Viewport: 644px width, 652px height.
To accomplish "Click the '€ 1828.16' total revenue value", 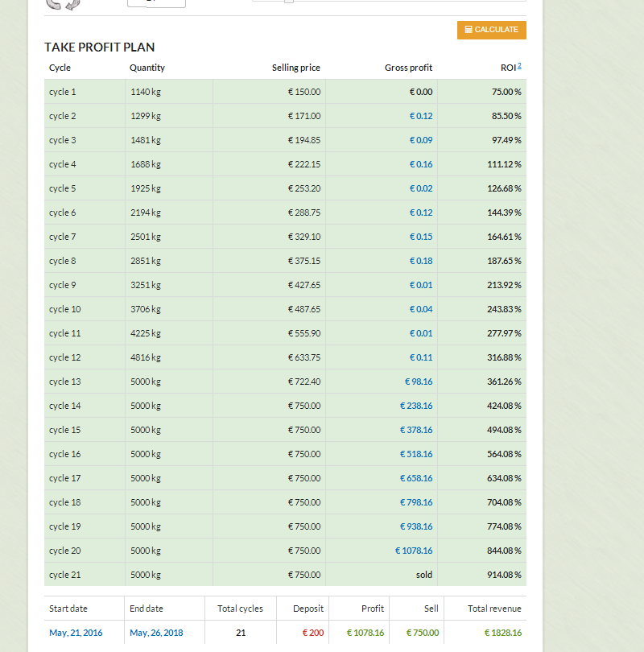I will pyautogui.click(x=502, y=633).
